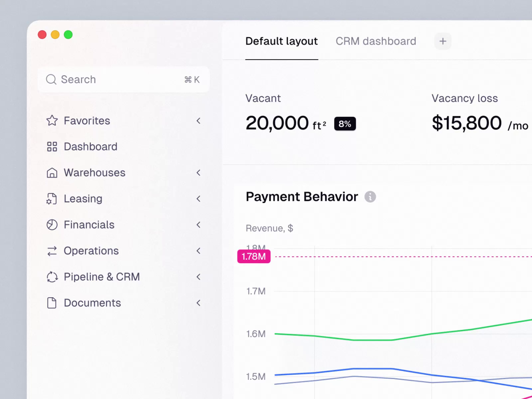This screenshot has height=399, width=532.
Task: Switch to the CRM dashboard tab
Action: [x=376, y=41]
